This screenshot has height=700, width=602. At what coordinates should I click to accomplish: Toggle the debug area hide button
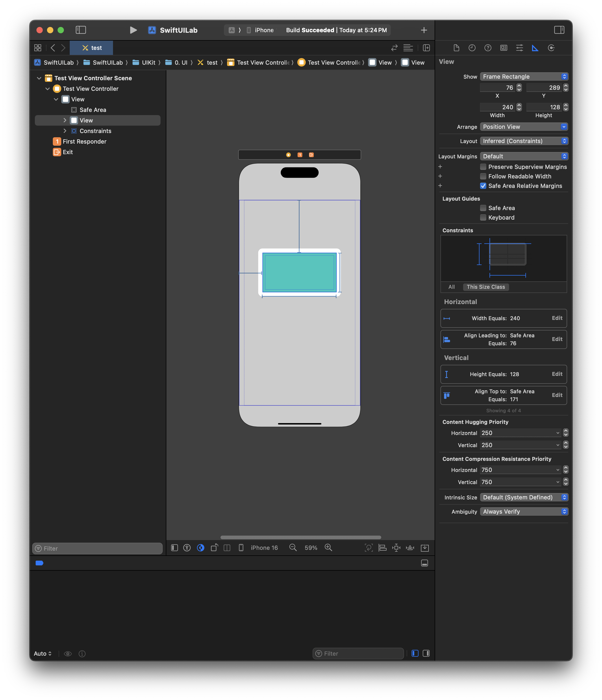tap(425, 563)
